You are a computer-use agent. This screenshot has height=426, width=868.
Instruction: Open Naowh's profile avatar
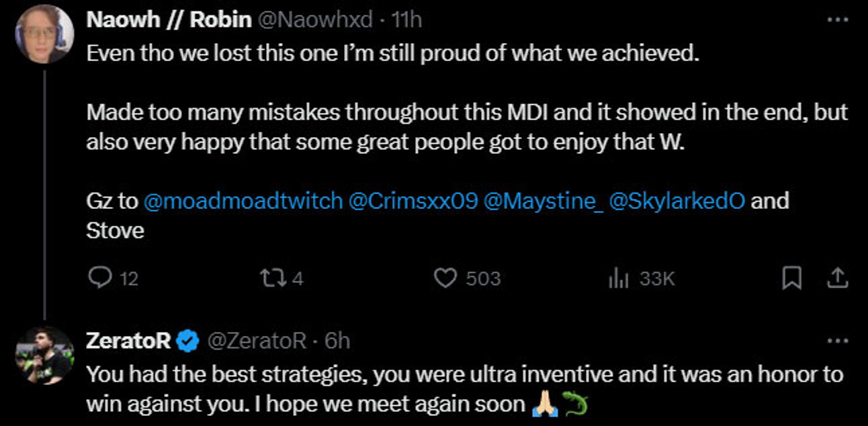(x=44, y=35)
